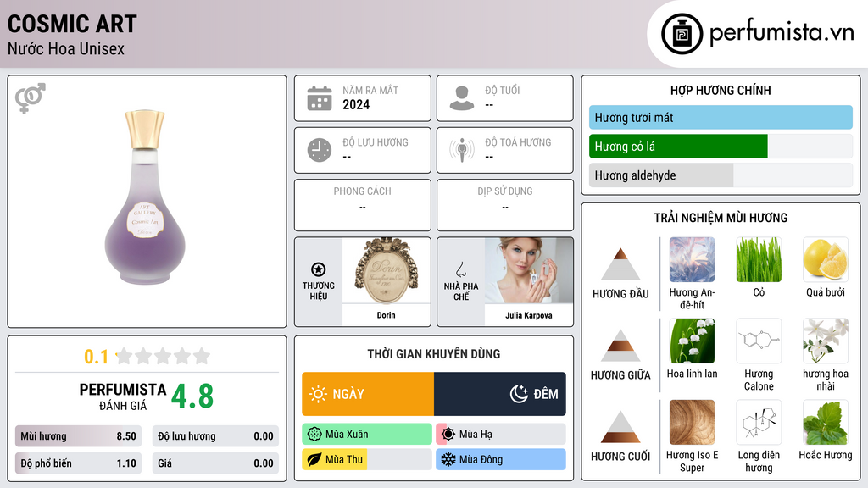Click the Hương cuối pyramid icon
This screenshot has height=488, width=868.
click(620, 427)
